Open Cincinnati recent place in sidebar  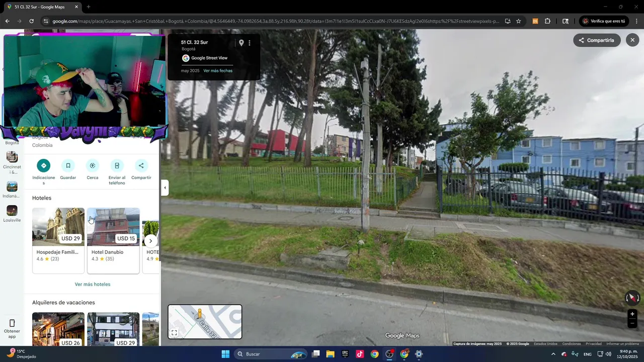(x=12, y=163)
